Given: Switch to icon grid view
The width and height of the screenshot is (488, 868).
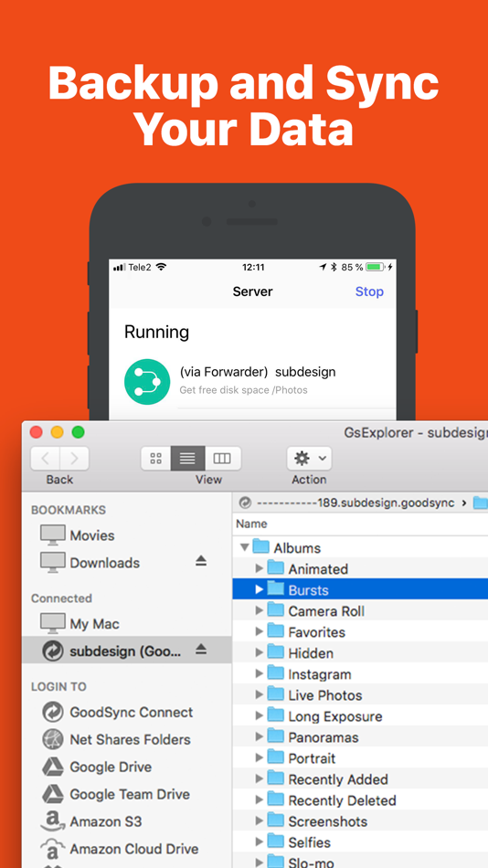Looking at the screenshot, I should pos(156,459).
